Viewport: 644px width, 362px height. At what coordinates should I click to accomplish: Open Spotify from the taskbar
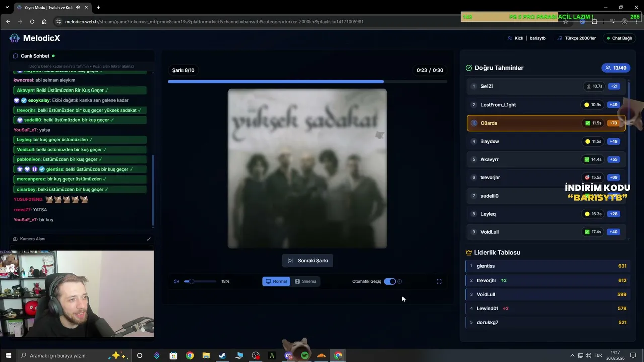click(x=305, y=356)
